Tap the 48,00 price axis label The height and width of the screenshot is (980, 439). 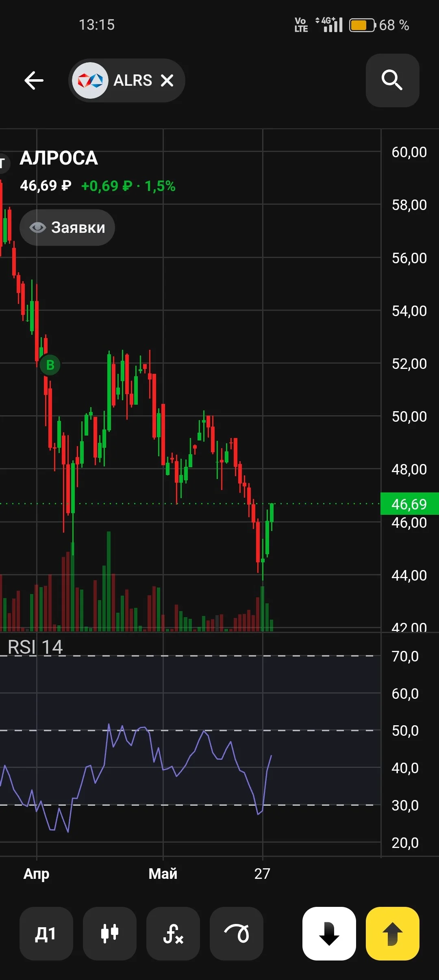coord(409,470)
